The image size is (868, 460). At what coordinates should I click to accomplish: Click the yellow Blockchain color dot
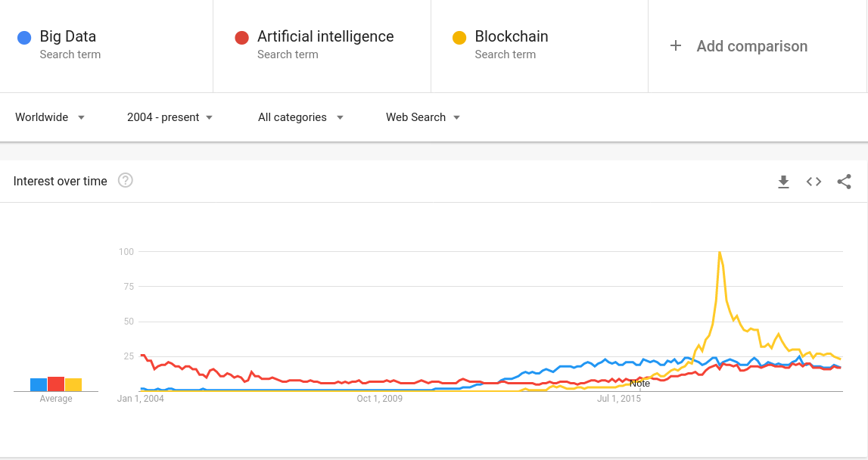[459, 38]
